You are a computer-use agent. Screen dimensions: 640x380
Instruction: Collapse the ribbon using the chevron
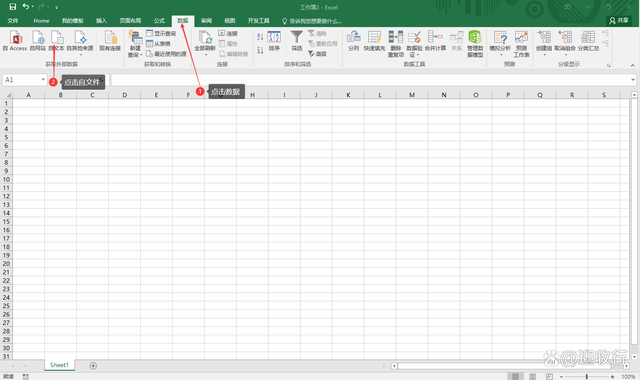pos(632,65)
